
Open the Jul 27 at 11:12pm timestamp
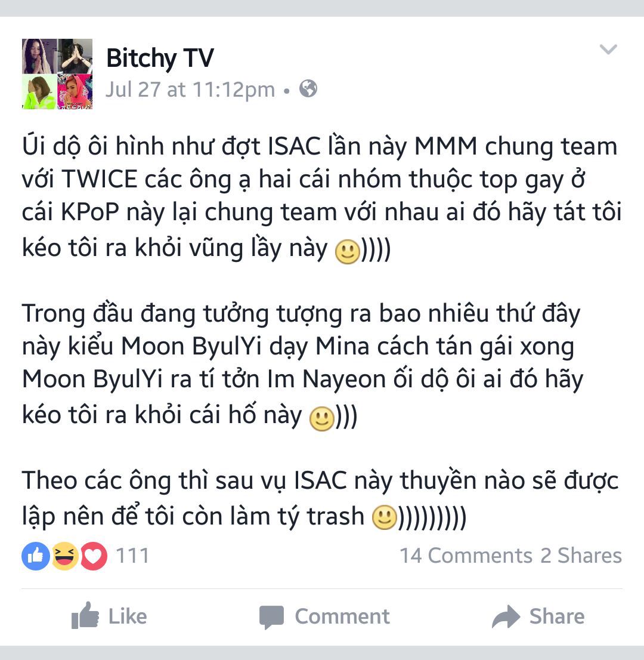190,90
